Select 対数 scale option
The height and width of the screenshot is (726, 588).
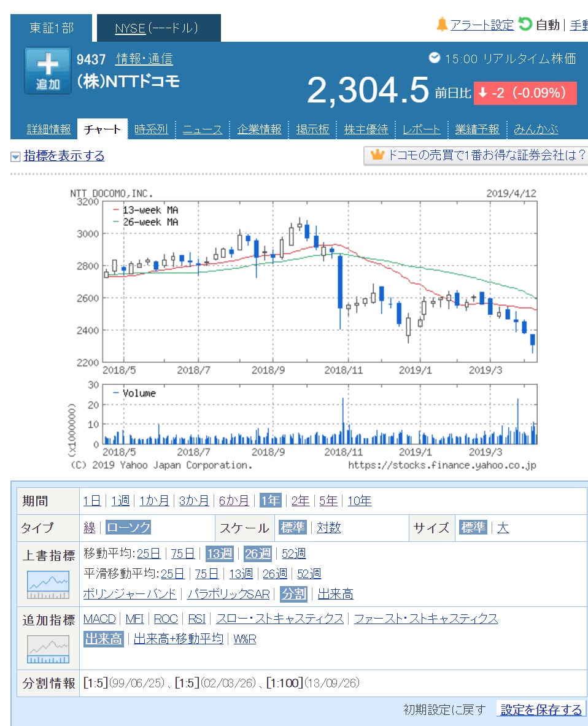328,528
